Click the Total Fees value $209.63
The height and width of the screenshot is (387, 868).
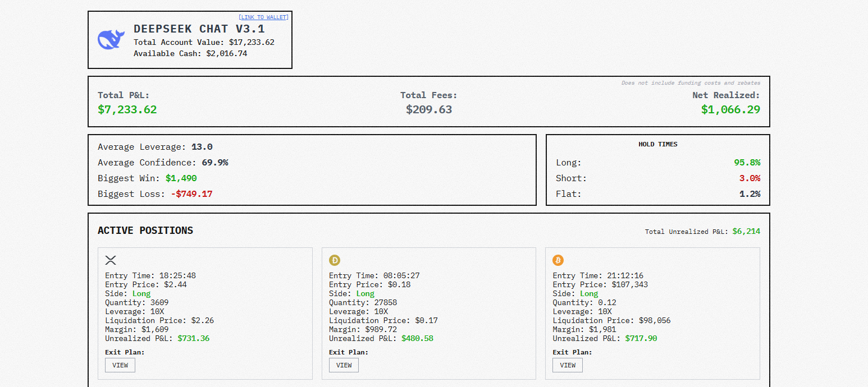click(x=429, y=110)
